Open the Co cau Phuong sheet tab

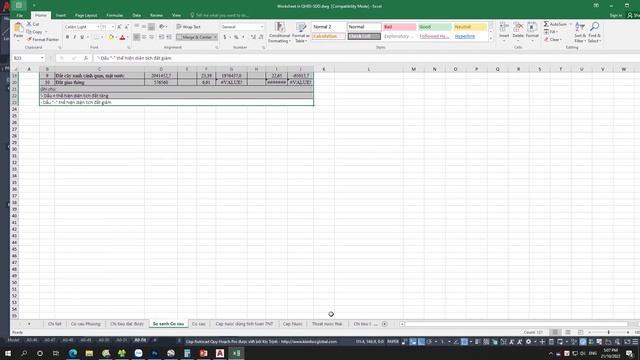tap(85, 324)
